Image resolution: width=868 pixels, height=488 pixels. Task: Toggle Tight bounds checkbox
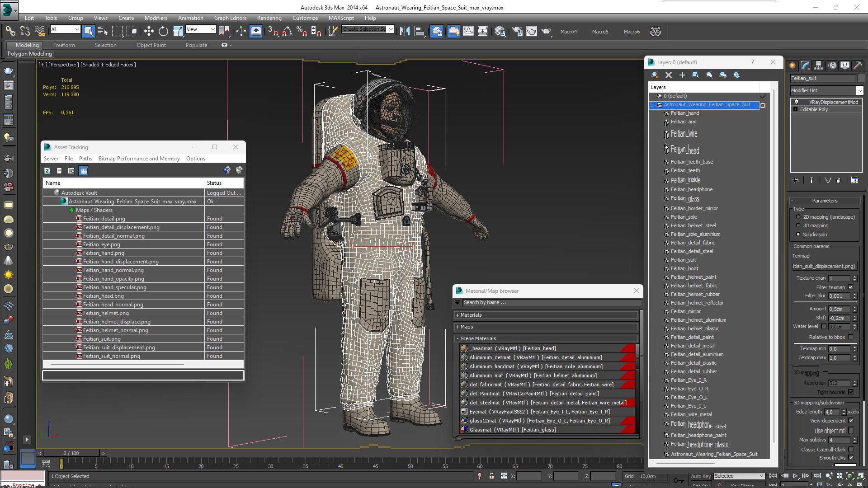tap(851, 392)
